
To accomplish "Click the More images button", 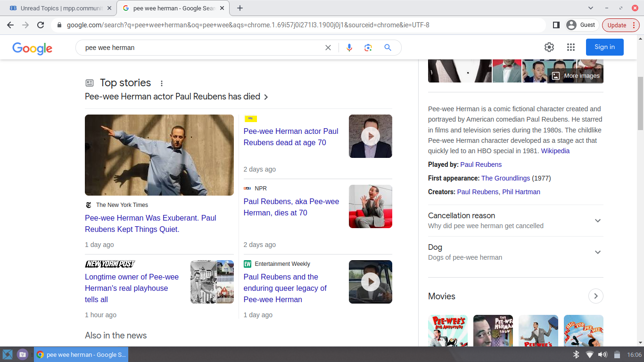I will pyautogui.click(x=575, y=75).
